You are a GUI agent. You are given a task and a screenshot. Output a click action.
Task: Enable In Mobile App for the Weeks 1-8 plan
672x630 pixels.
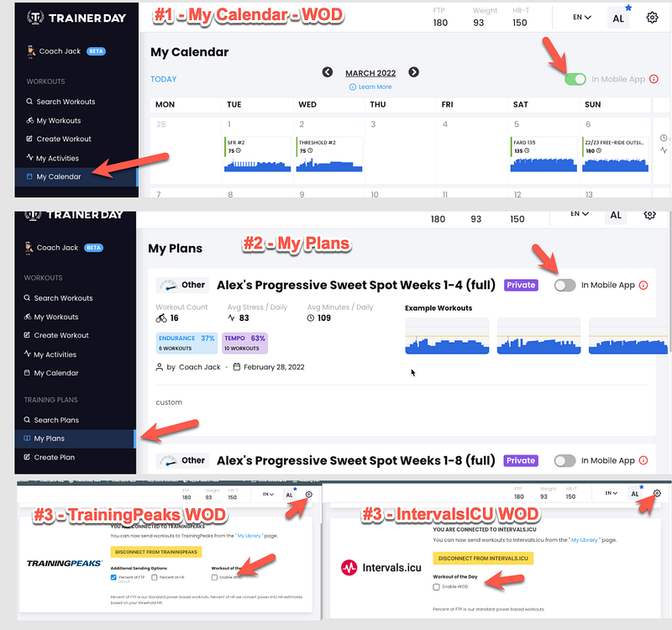click(x=564, y=460)
